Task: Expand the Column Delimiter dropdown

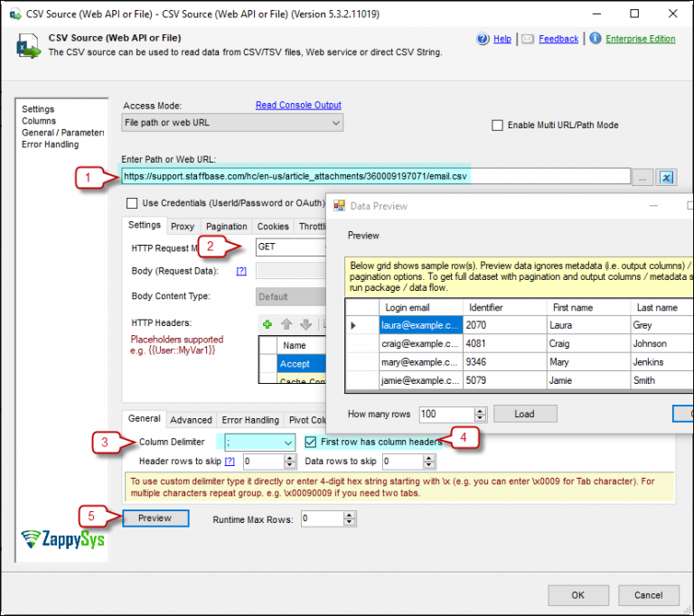Action: 287,443
